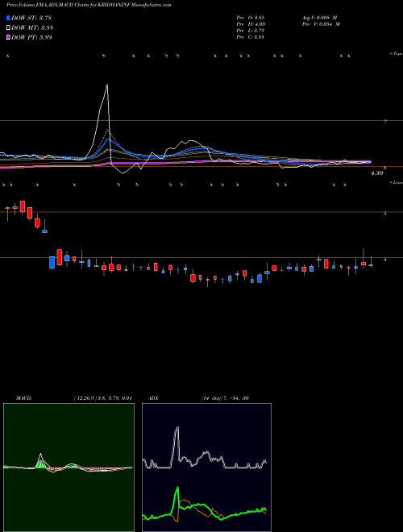Click the 4.30 price label
This screenshot has height=532, width=403.
click(377, 173)
